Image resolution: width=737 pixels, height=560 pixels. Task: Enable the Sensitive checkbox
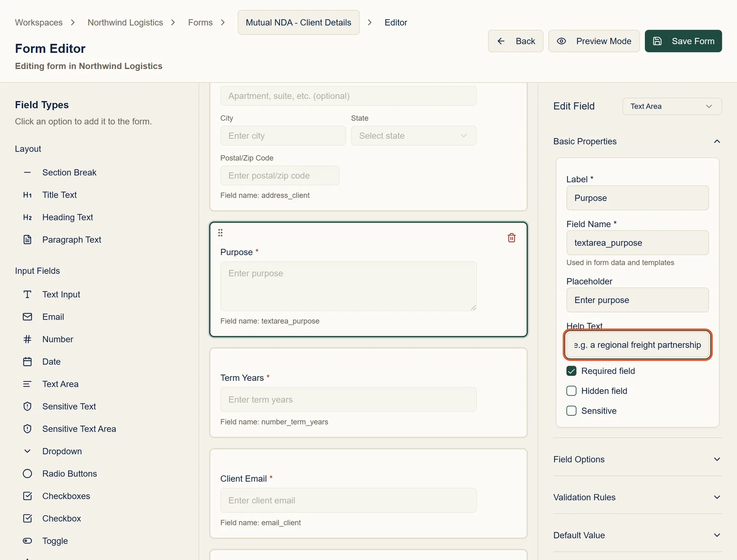[571, 411]
